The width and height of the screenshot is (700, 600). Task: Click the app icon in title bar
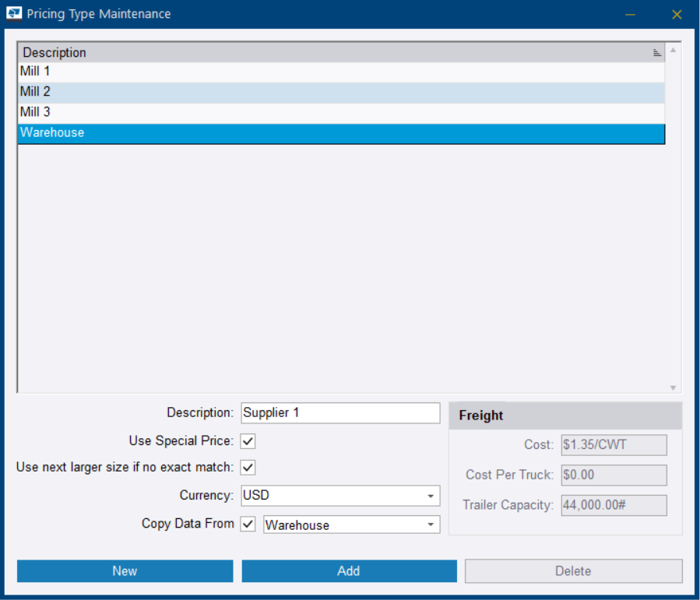point(14,14)
